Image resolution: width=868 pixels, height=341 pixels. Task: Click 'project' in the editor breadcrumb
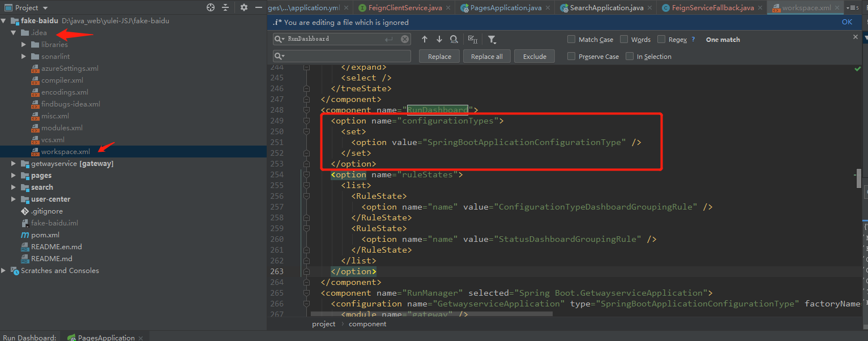(x=323, y=324)
